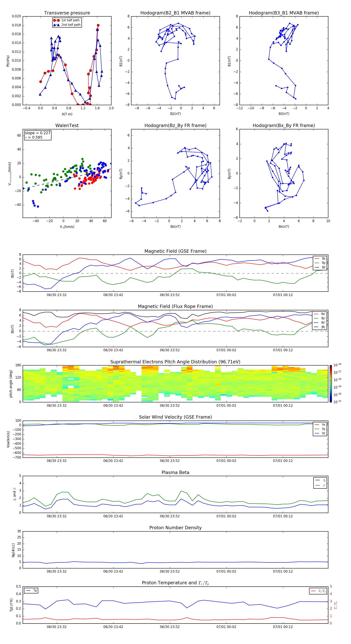The height and width of the screenshot is (644, 351).
Task: Click the 'B2(nT)' x-axis label
Action: pyautogui.click(x=175, y=114)
